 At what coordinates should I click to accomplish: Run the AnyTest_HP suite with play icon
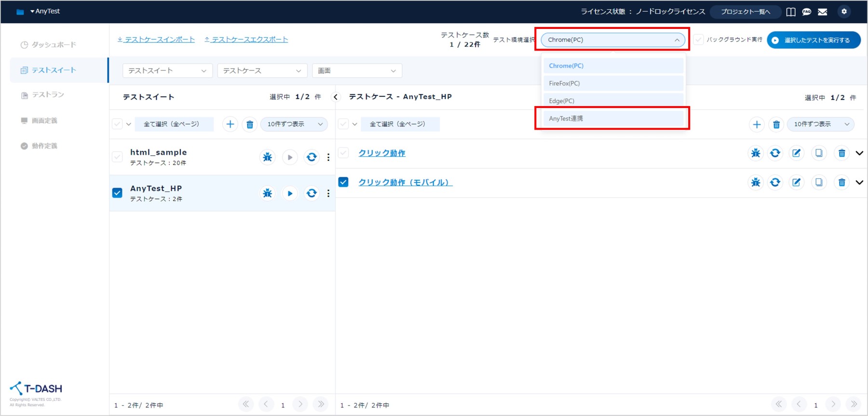290,193
